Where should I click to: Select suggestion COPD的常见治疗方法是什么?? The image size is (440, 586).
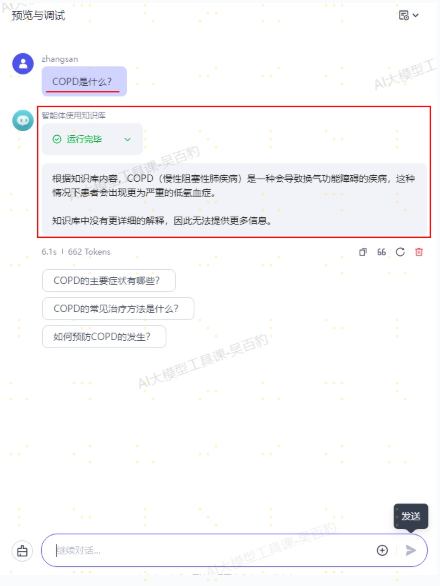click(x=118, y=308)
